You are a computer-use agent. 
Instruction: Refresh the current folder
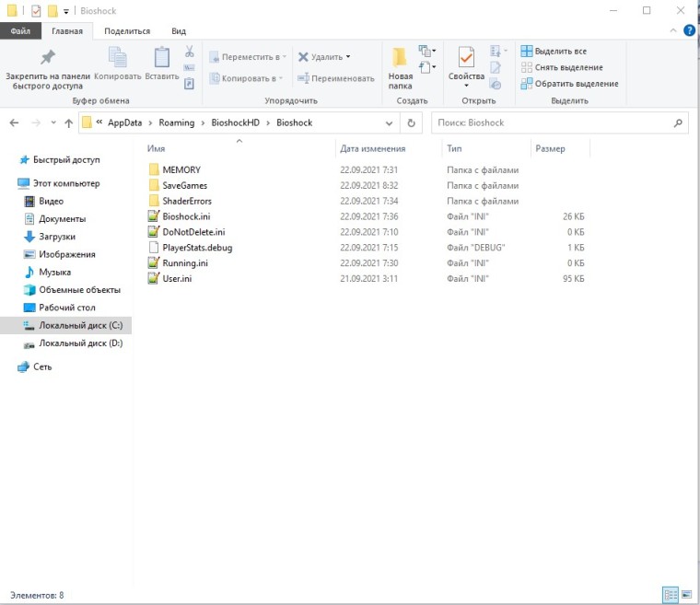point(411,122)
